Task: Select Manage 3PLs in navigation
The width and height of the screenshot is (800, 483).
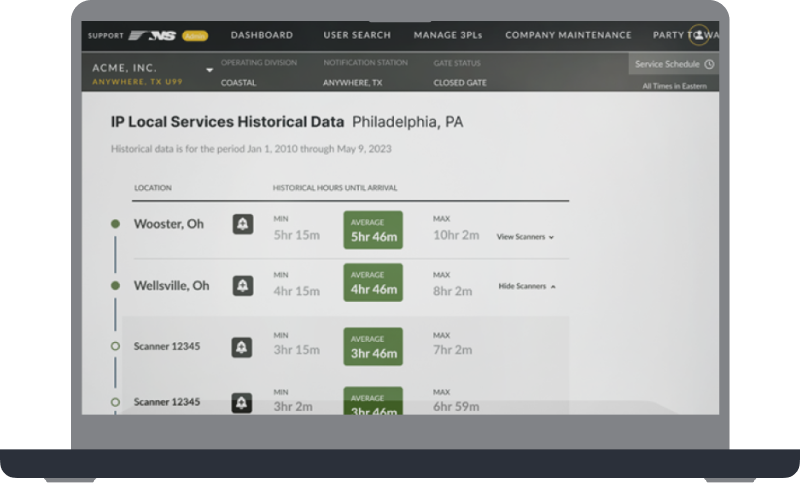Action: click(448, 35)
